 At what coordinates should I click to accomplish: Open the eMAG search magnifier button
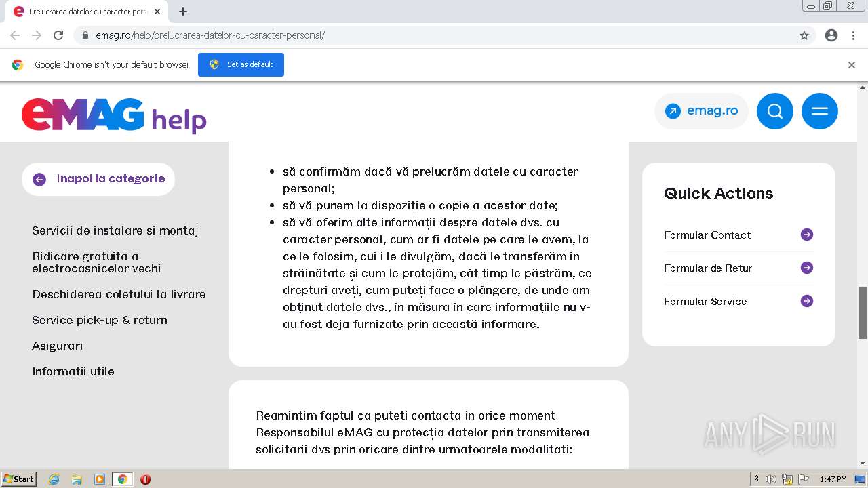point(775,111)
